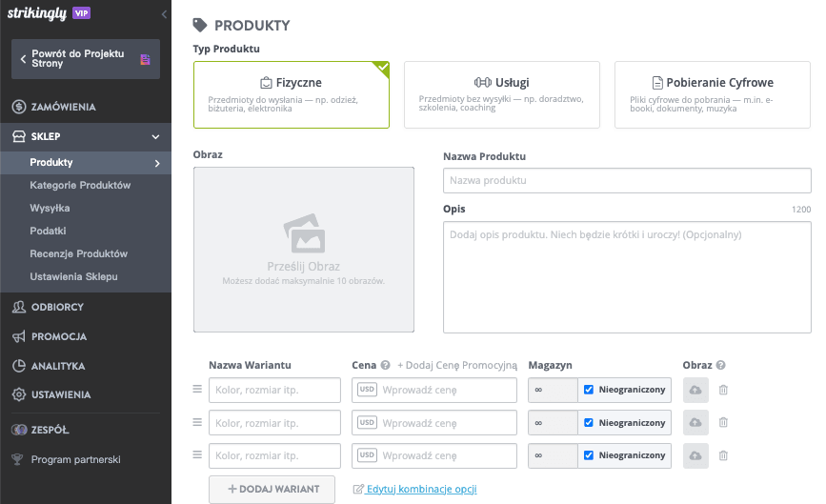Grab the drag handle of the first variant
Viewport: 826px width, 504px height.
(197, 390)
